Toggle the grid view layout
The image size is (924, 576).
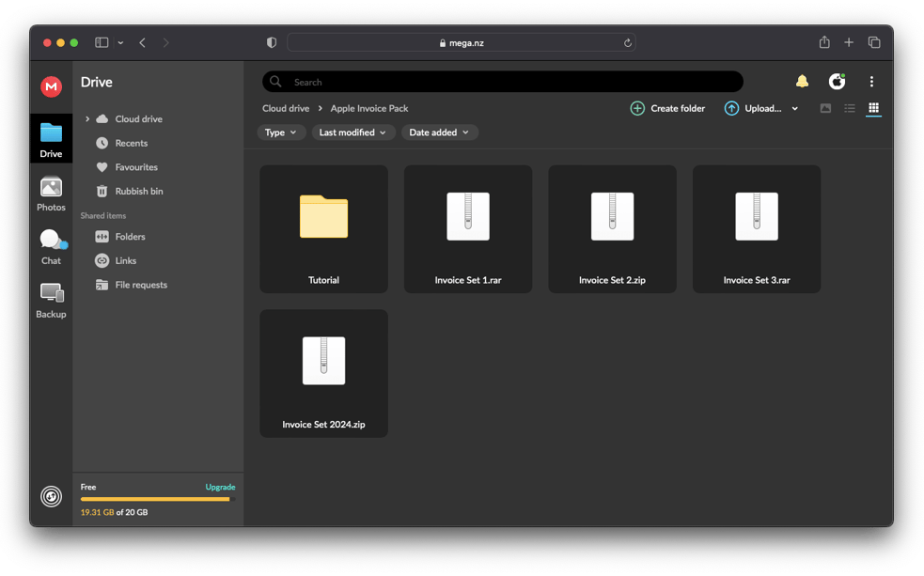tap(872, 108)
